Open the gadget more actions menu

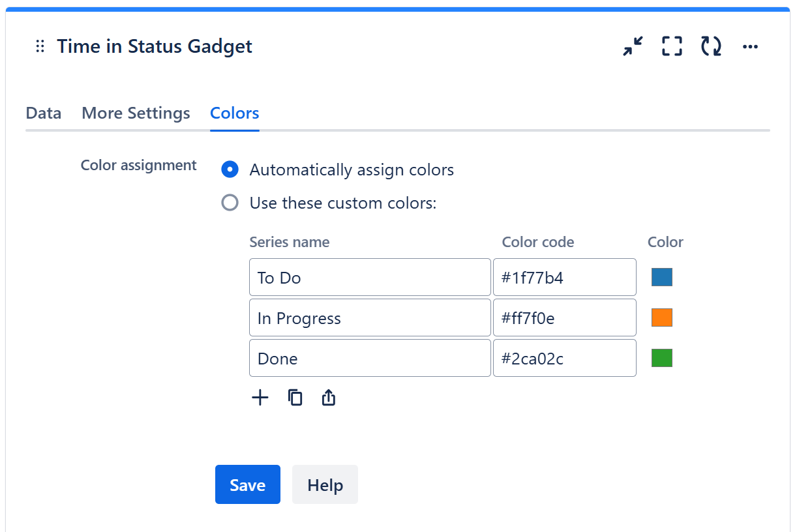pos(750,46)
